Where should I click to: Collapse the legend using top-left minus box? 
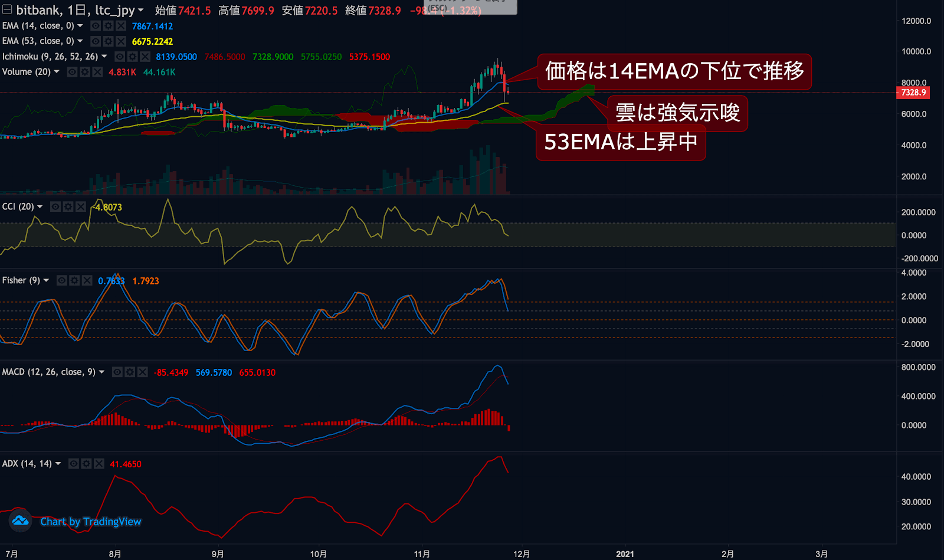[7, 9]
